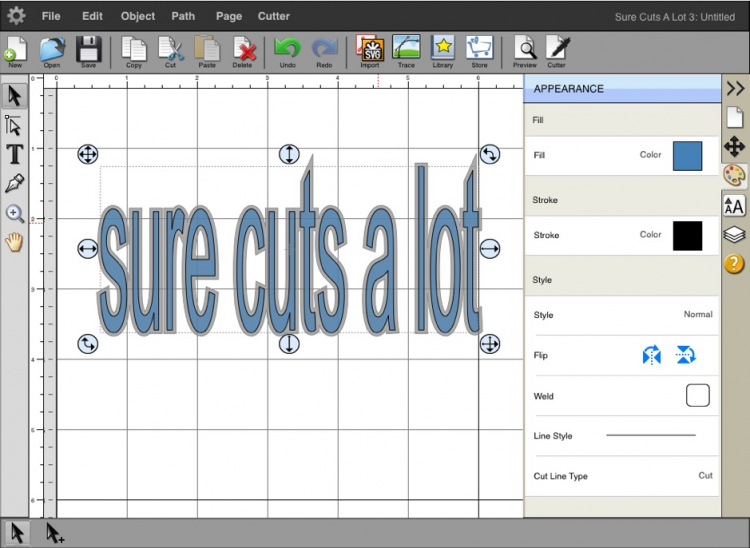Image resolution: width=750 pixels, height=548 pixels.
Task: Open the Text settings AA panel
Action: point(734,206)
